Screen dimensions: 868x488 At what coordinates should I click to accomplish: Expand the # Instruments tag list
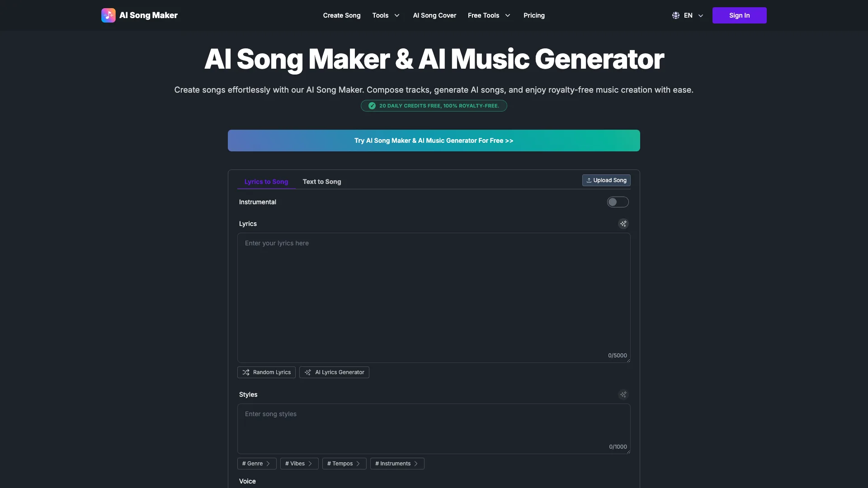397,464
